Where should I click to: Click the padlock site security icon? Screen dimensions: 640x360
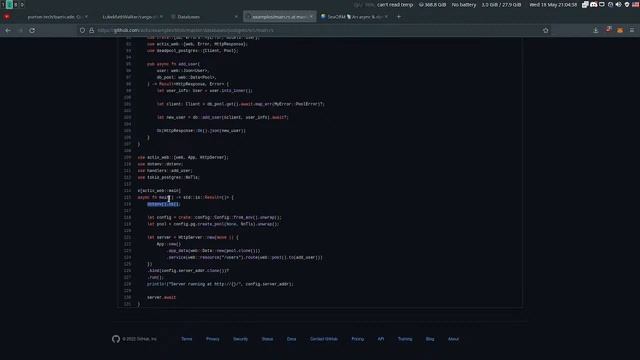pos(91,30)
